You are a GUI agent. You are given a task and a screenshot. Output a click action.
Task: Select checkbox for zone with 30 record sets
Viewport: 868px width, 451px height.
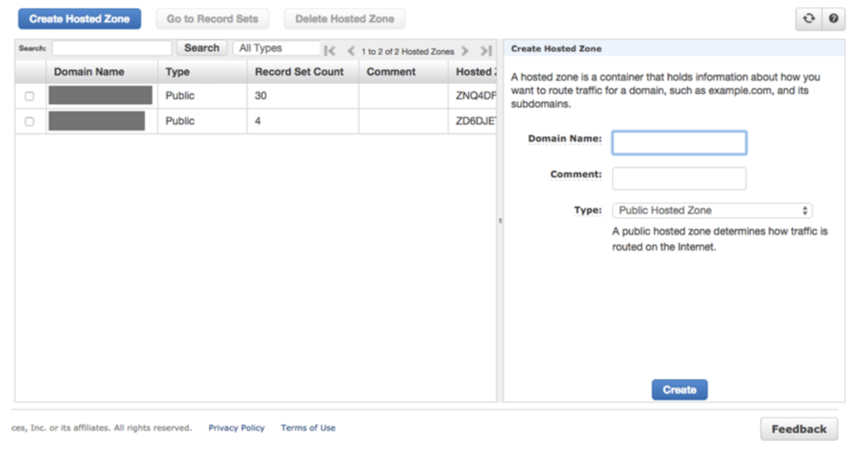point(30,97)
